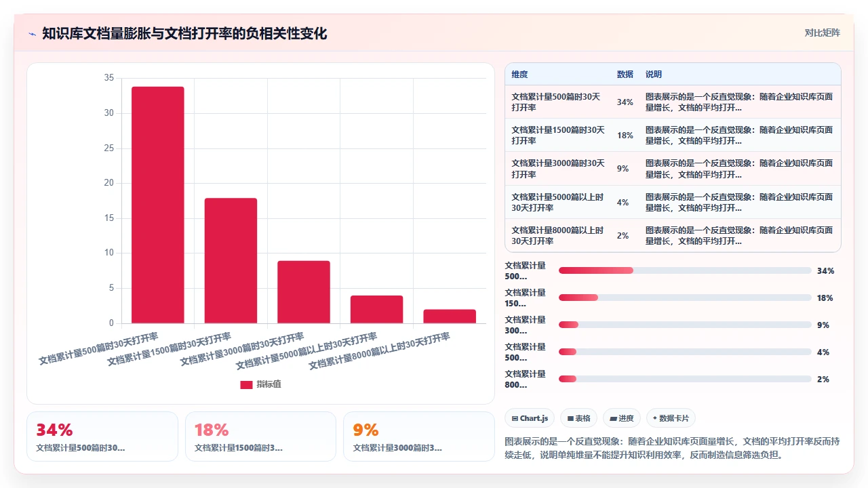Select the 进度 tag chip
The image size is (868, 488).
(x=621, y=418)
